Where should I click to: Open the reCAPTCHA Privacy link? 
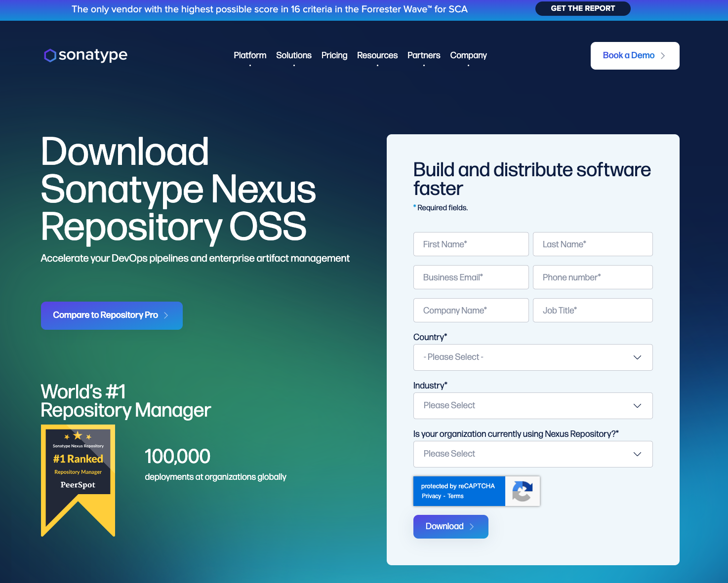point(431,496)
